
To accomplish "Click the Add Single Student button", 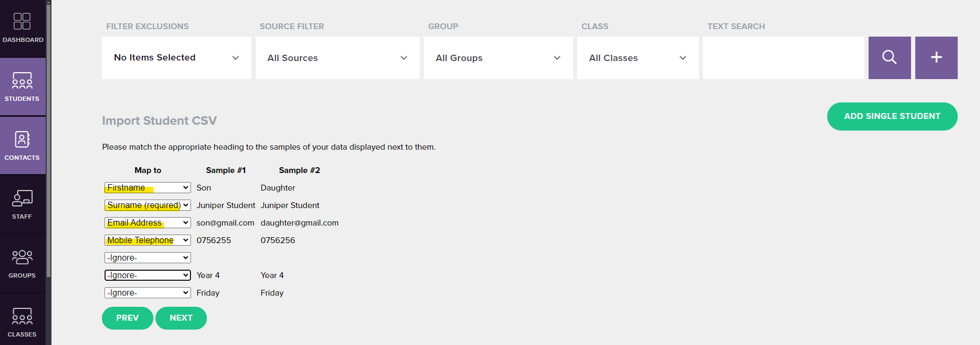I will click(x=892, y=116).
